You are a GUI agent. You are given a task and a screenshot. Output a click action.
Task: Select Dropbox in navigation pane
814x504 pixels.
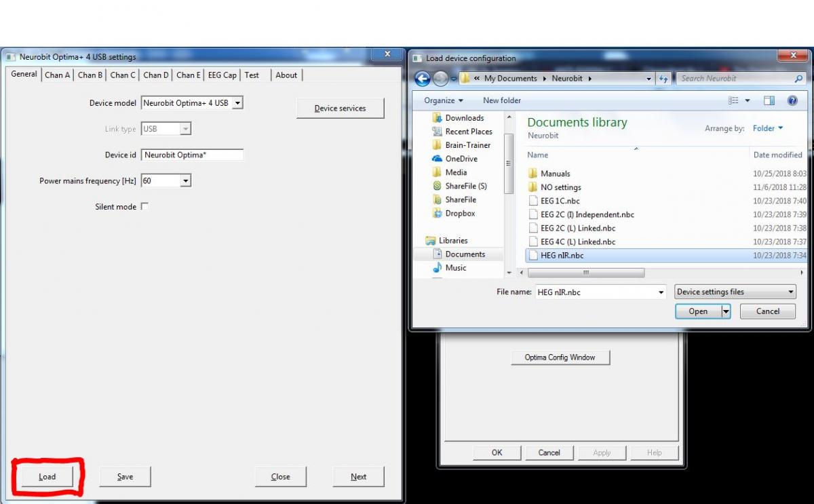point(460,213)
